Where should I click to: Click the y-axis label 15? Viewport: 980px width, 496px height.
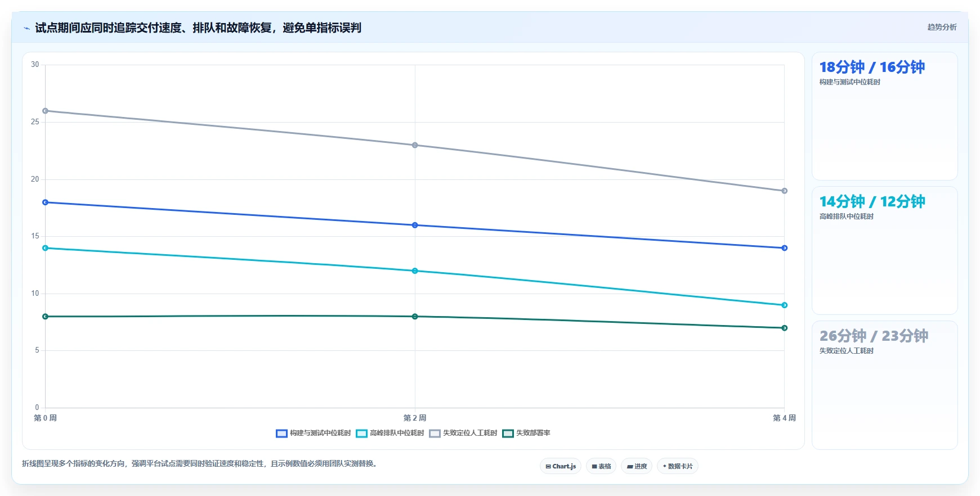click(35, 236)
